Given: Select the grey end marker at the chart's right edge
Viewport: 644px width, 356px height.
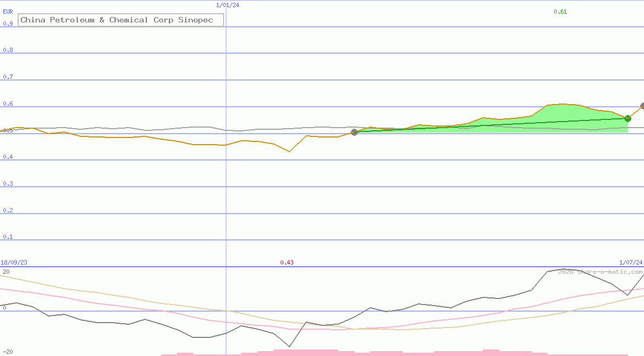Looking at the screenshot, I should [x=642, y=106].
